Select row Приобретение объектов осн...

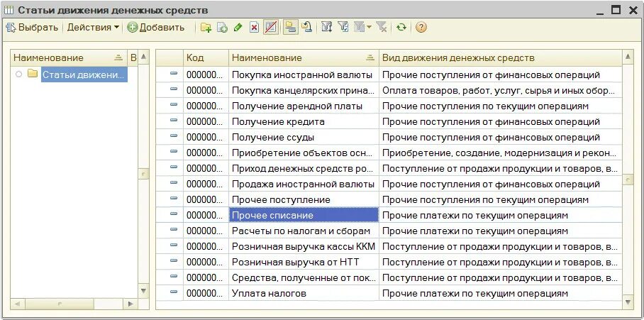click(x=389, y=153)
